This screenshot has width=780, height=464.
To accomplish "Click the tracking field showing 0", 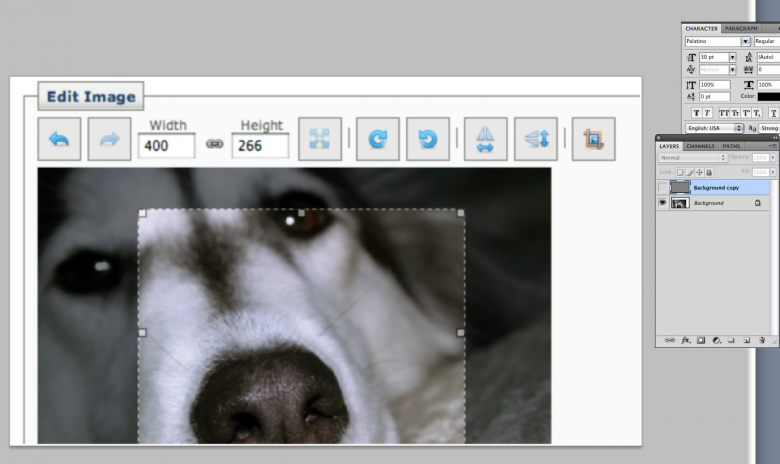I will pos(769,70).
